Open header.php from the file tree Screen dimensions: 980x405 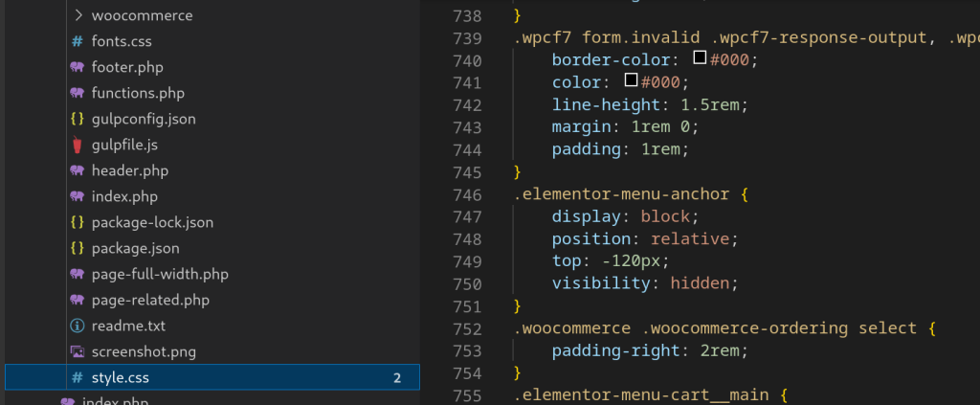click(x=129, y=171)
